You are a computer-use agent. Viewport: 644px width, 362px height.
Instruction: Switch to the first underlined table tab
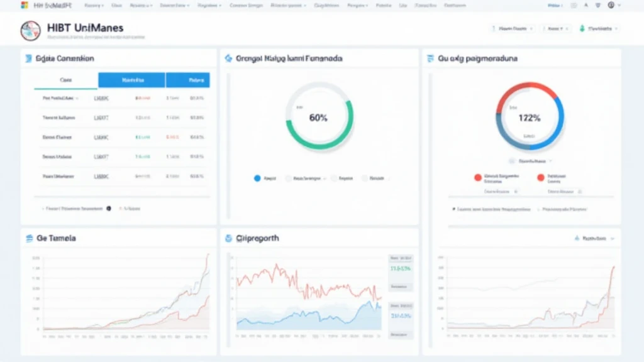tap(65, 80)
